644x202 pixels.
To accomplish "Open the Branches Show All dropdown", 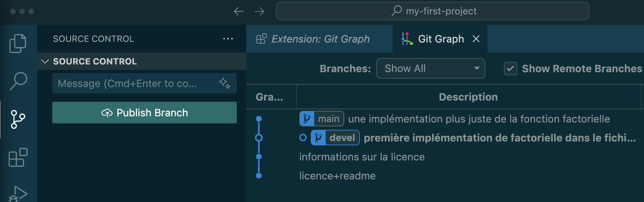I will 430,69.
